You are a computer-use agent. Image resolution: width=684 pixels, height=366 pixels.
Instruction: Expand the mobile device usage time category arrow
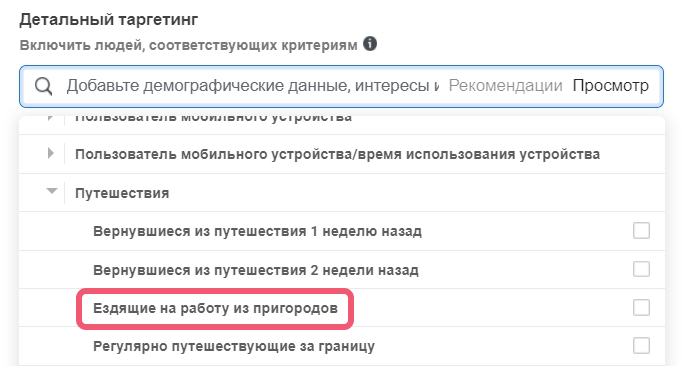click(x=51, y=153)
